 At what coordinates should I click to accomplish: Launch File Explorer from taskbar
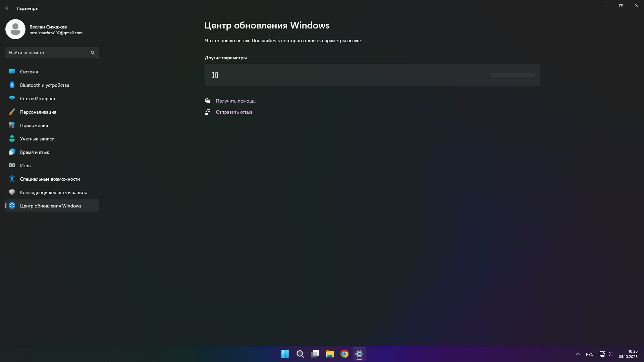tap(329, 354)
